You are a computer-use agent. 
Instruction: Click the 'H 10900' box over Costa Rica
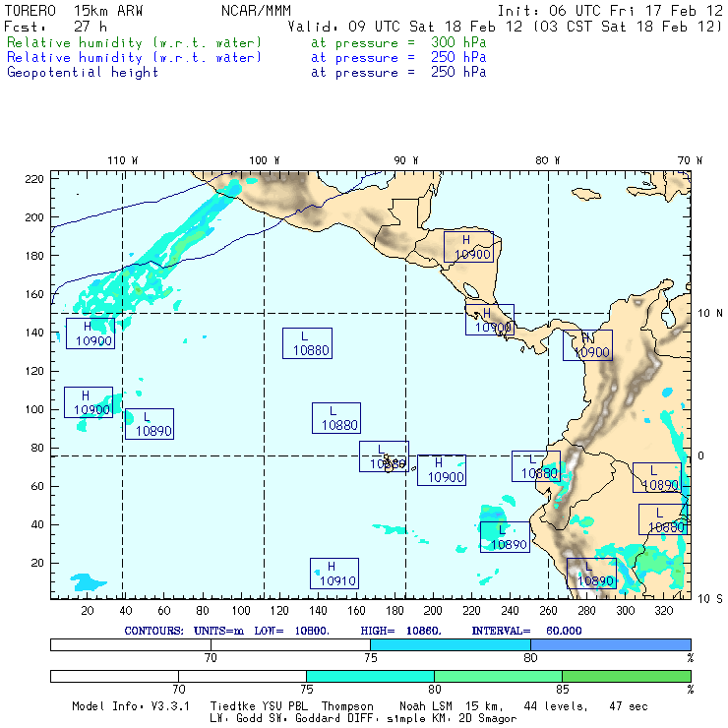tap(490, 320)
